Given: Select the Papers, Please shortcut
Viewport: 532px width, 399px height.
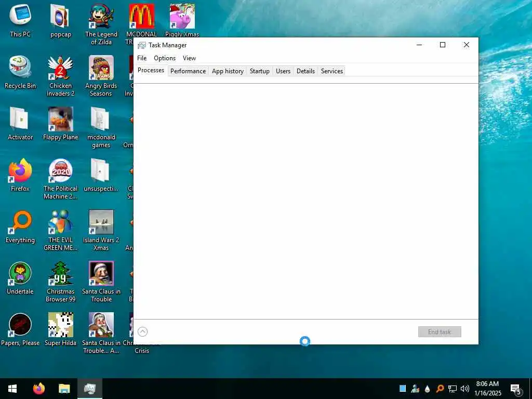Looking at the screenshot, I should pyautogui.click(x=20, y=330).
